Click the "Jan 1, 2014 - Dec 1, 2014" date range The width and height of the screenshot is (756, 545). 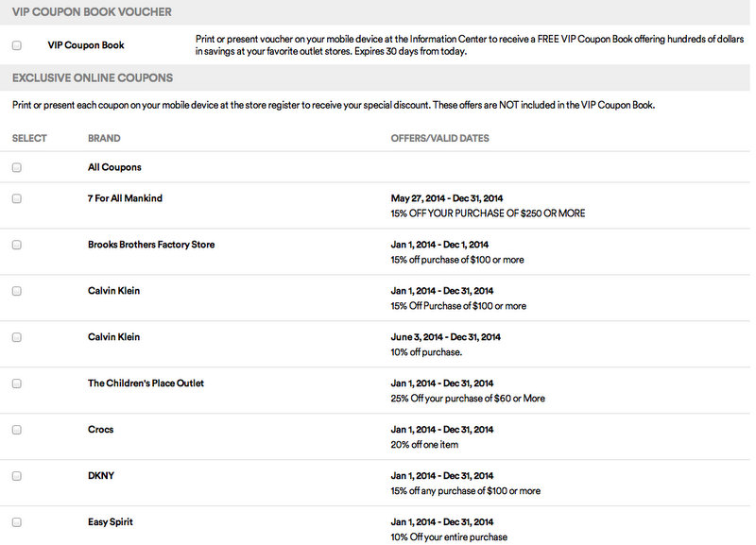pyautogui.click(x=439, y=245)
